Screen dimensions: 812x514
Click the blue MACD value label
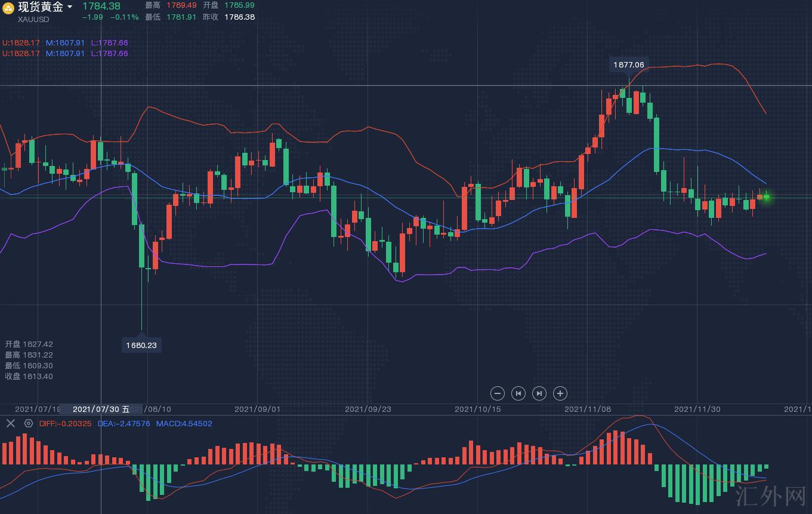pos(184,423)
